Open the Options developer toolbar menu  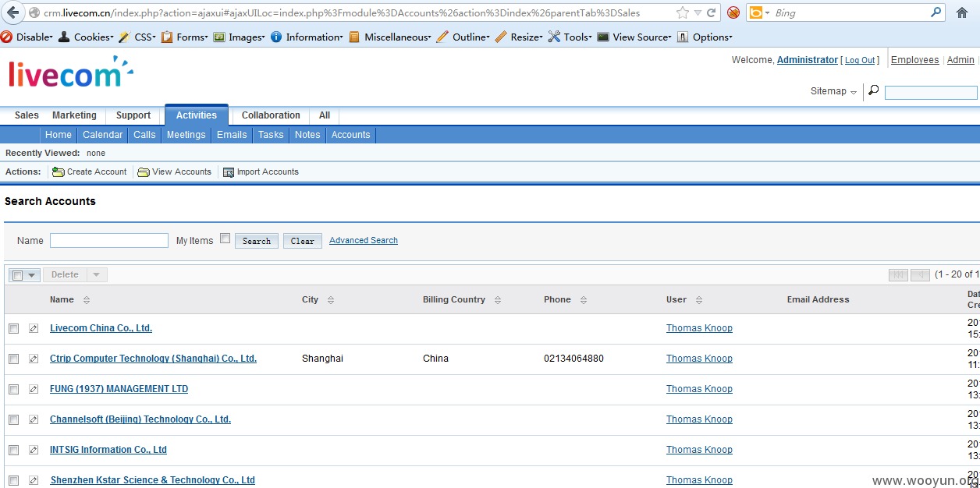pos(705,37)
